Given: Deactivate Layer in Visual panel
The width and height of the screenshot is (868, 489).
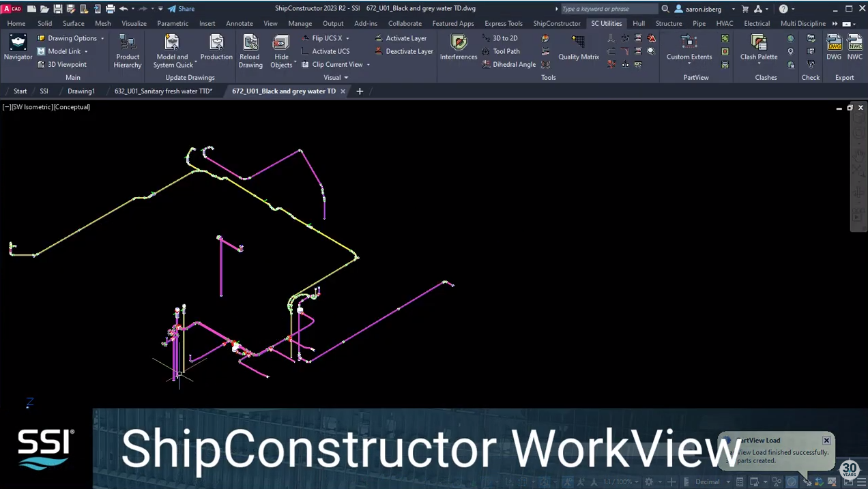Looking at the screenshot, I should click(x=403, y=51).
